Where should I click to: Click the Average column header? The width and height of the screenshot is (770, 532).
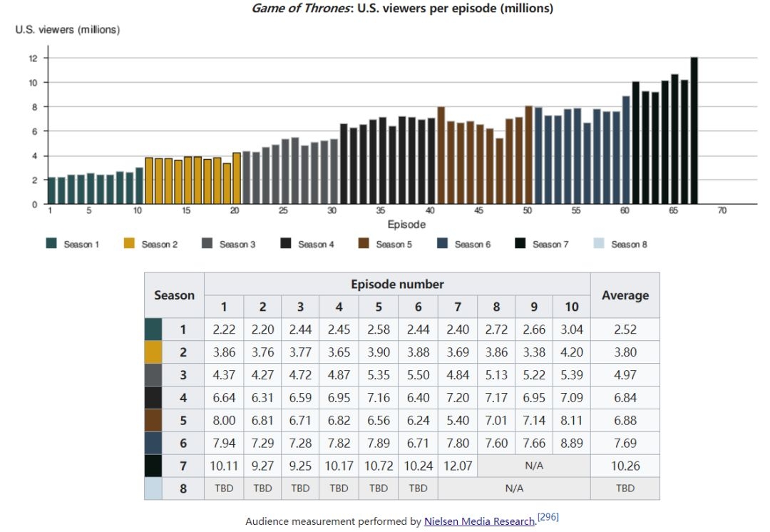pos(625,295)
